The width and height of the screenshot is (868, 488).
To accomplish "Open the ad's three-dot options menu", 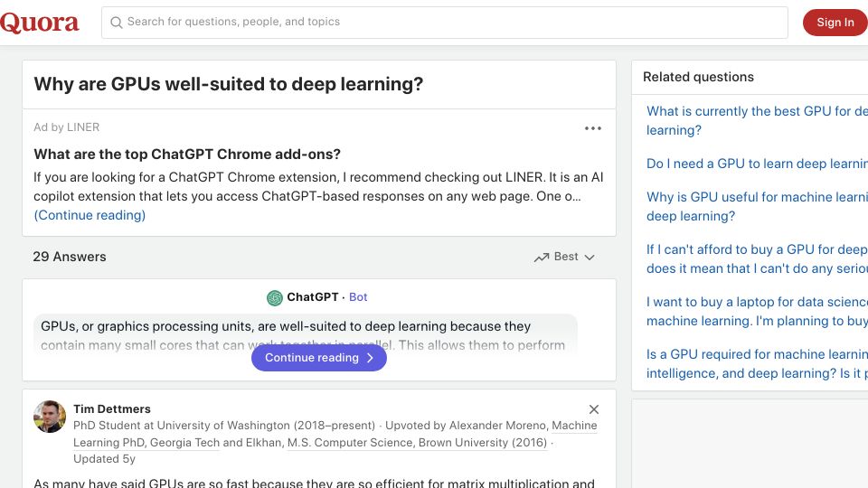I will (x=593, y=128).
